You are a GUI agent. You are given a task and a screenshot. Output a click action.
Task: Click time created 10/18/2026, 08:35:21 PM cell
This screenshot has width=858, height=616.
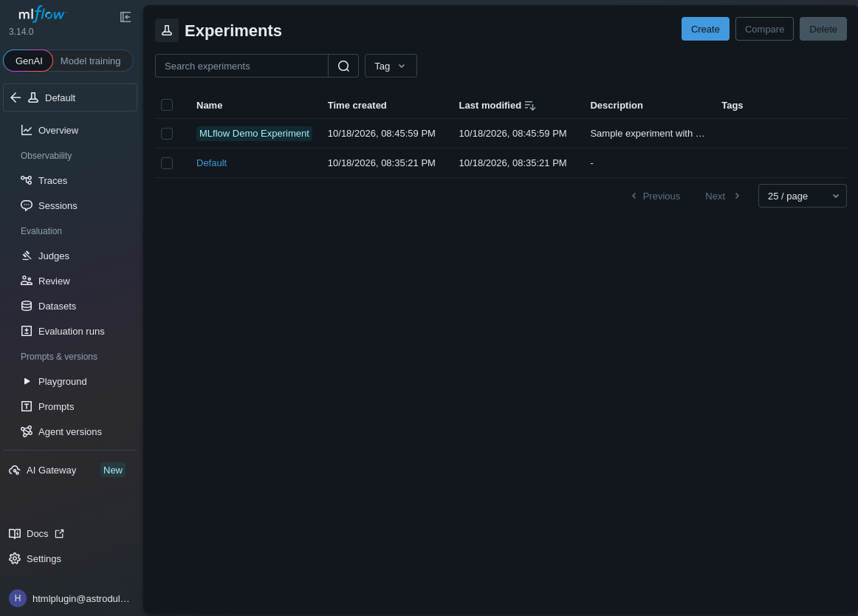tap(382, 163)
